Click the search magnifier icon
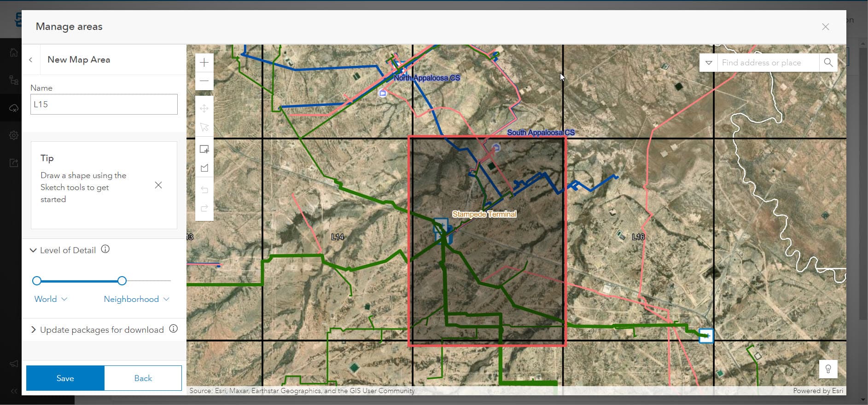Image resolution: width=868 pixels, height=405 pixels. pyautogui.click(x=828, y=63)
